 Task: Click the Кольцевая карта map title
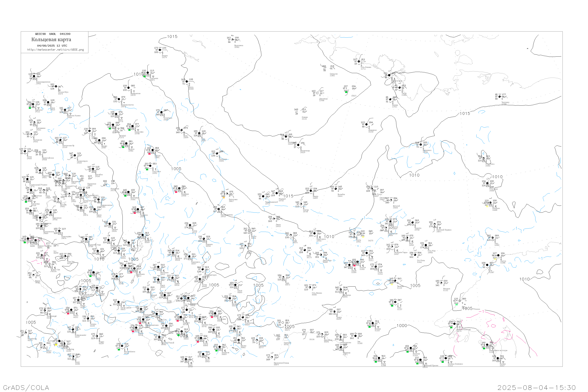click(51, 40)
